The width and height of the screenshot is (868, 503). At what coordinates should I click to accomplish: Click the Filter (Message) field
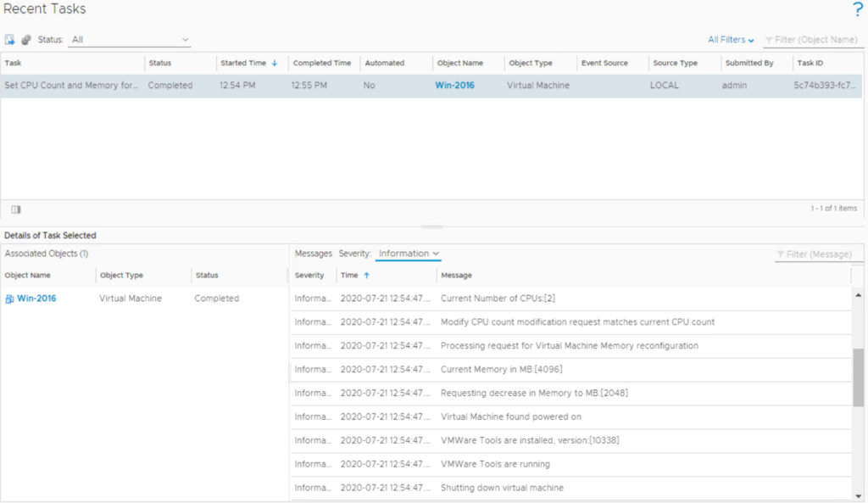(817, 254)
